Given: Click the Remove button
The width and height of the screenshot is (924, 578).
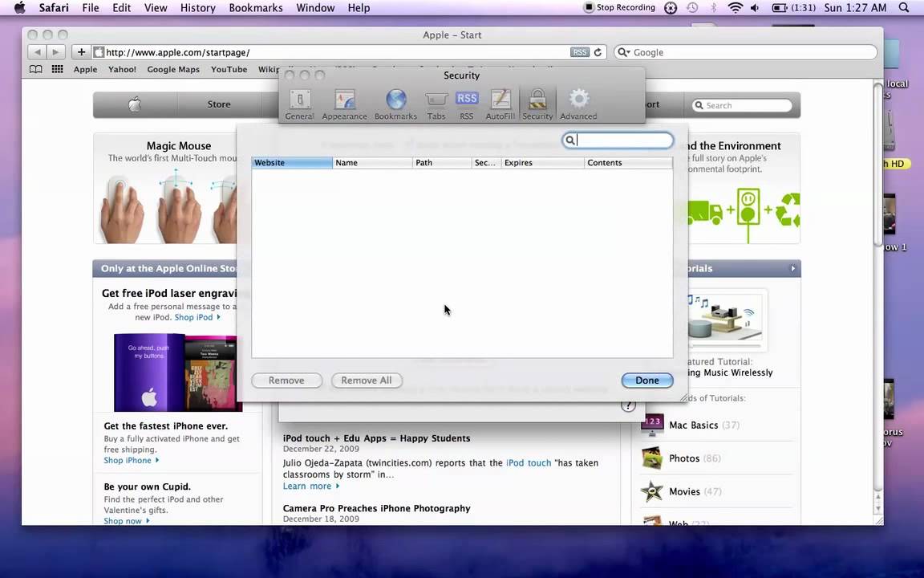Looking at the screenshot, I should tap(286, 381).
